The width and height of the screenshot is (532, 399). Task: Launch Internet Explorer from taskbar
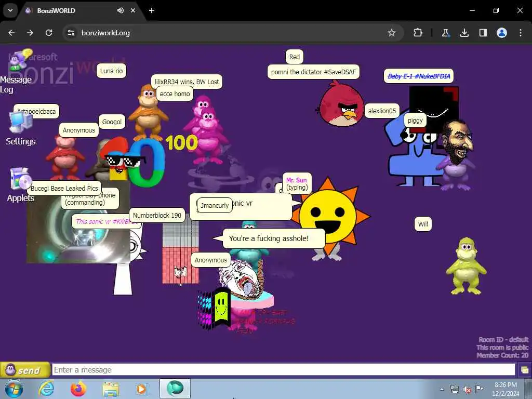point(46,389)
